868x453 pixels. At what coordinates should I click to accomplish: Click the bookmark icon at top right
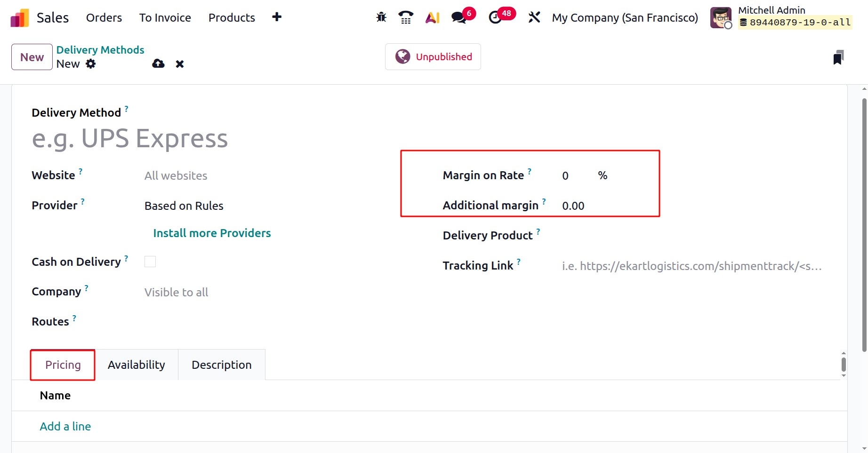(x=838, y=57)
